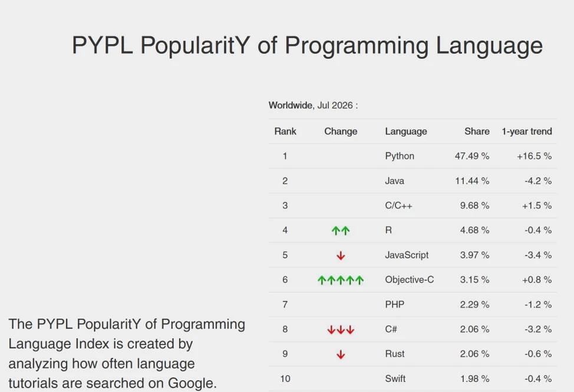Click rank number 2 for Java

[285, 181]
